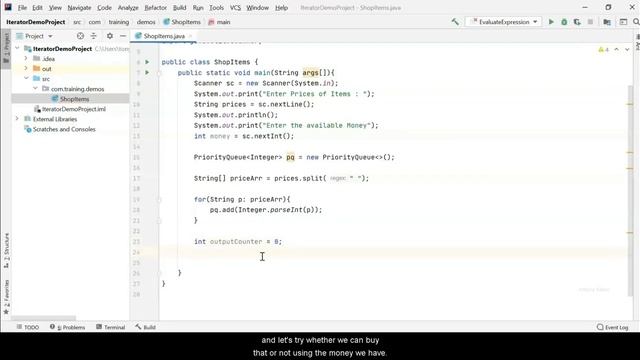Collapse all in Project panel
Image resolution: width=640 pixels, height=360 pixels.
pos(93,36)
